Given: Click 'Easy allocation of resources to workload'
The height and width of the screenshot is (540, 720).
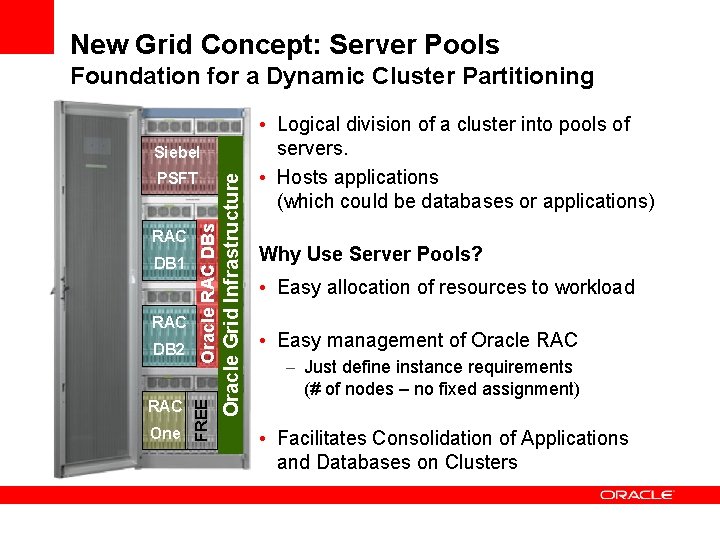Looking at the screenshot, I should pos(456,287).
